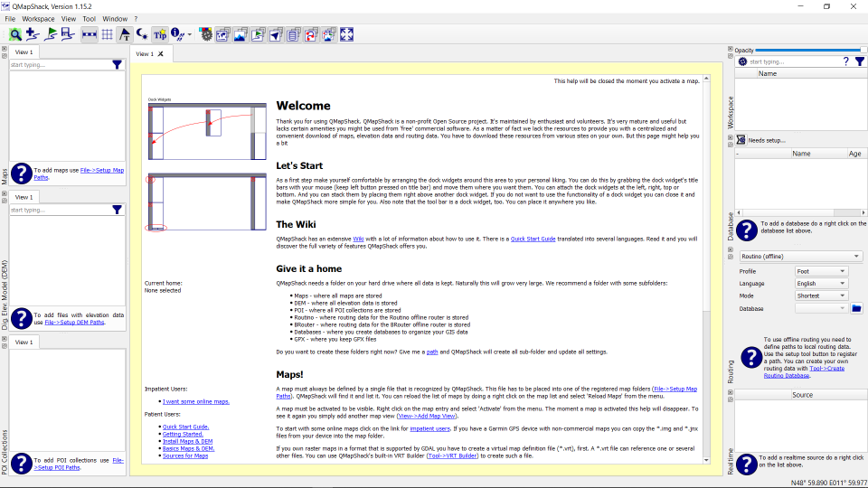The width and height of the screenshot is (868, 488).
Task: Click the Workspace start typing field
Action: pos(795,61)
